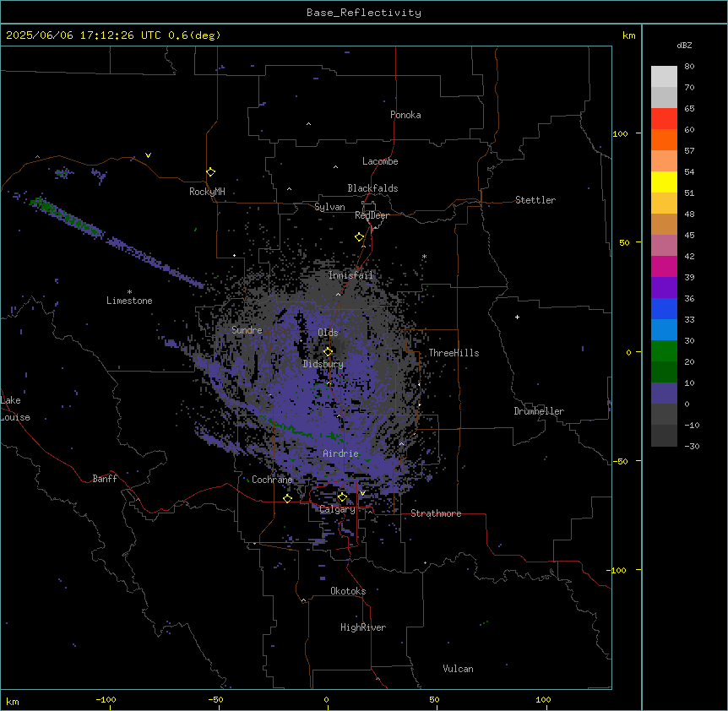Click the yellow V marker northeast of Calgary
This screenshot has width=728, height=711.
click(x=362, y=493)
